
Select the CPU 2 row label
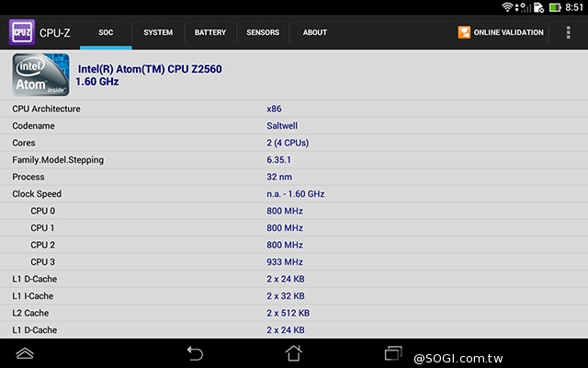[x=43, y=246]
